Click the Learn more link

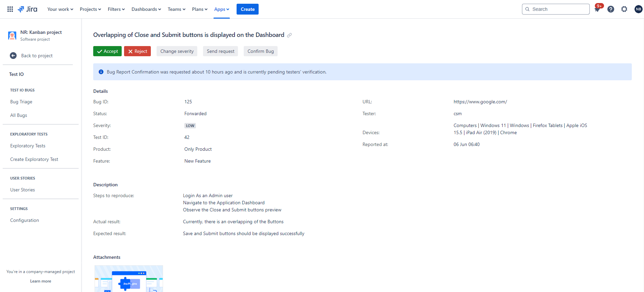click(x=41, y=281)
